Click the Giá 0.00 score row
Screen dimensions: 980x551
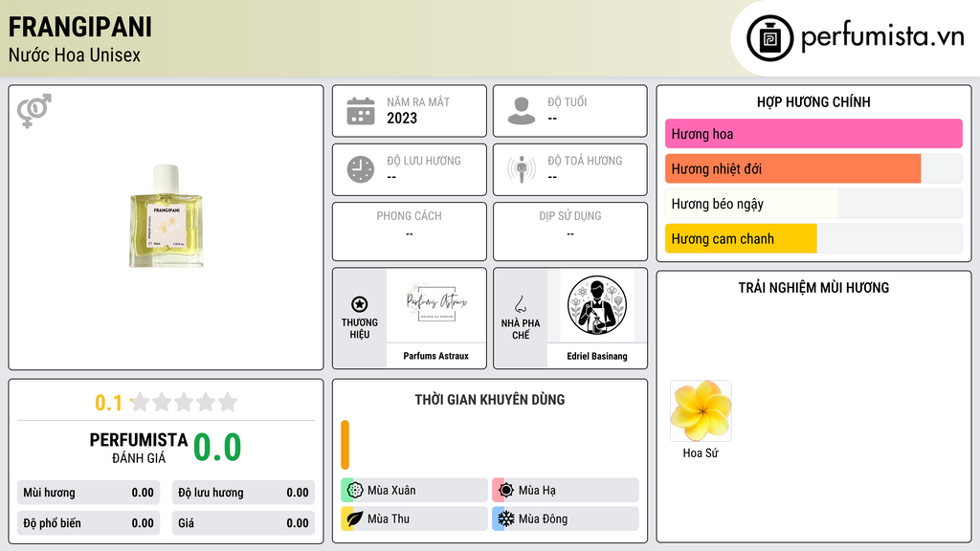point(243,523)
